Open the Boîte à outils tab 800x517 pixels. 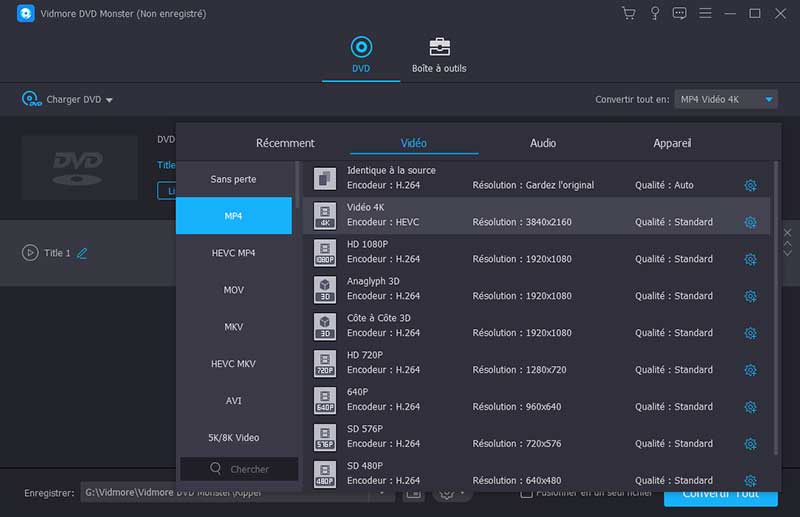click(439, 56)
